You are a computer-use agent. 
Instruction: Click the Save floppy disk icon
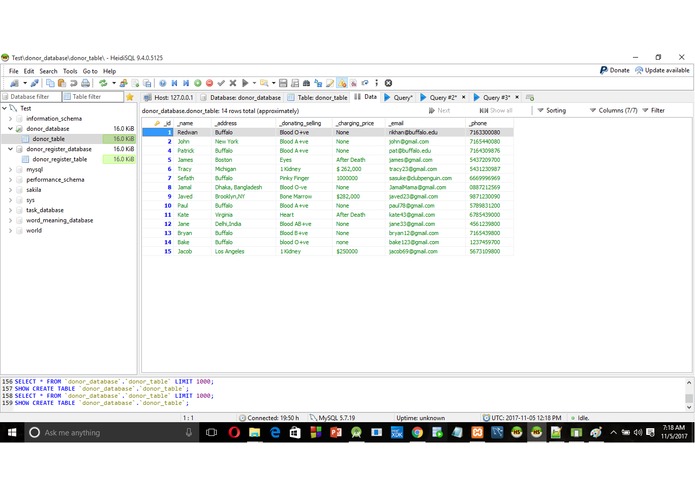pyautogui.click(x=283, y=83)
